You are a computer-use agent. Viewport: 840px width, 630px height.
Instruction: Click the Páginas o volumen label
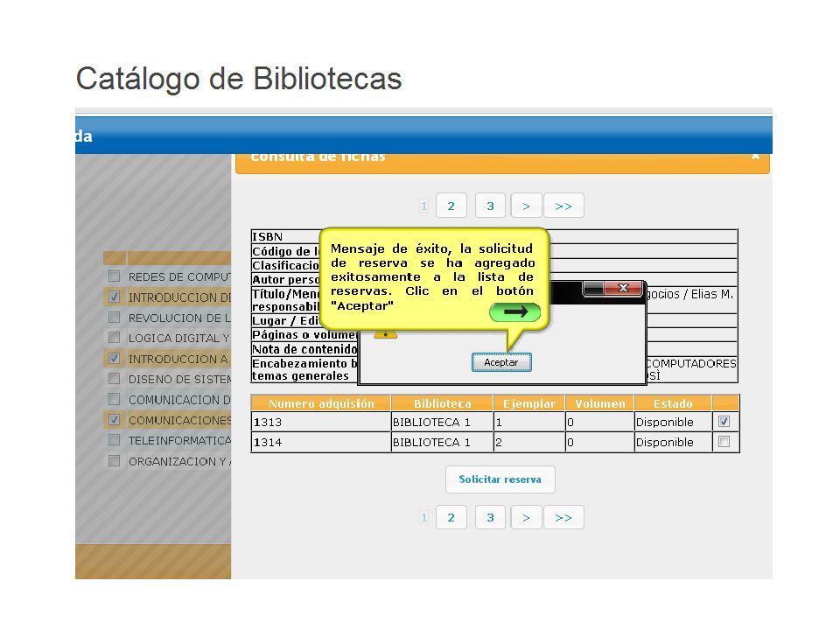[304, 335]
